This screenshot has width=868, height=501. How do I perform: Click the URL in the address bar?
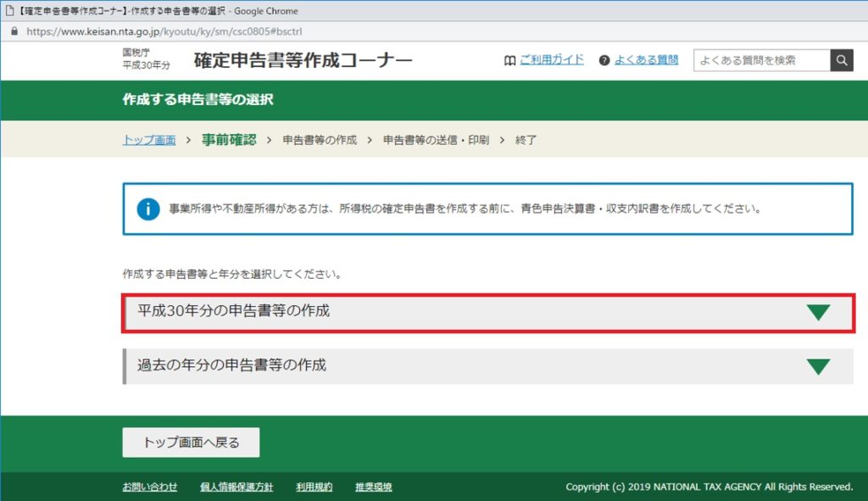(164, 31)
